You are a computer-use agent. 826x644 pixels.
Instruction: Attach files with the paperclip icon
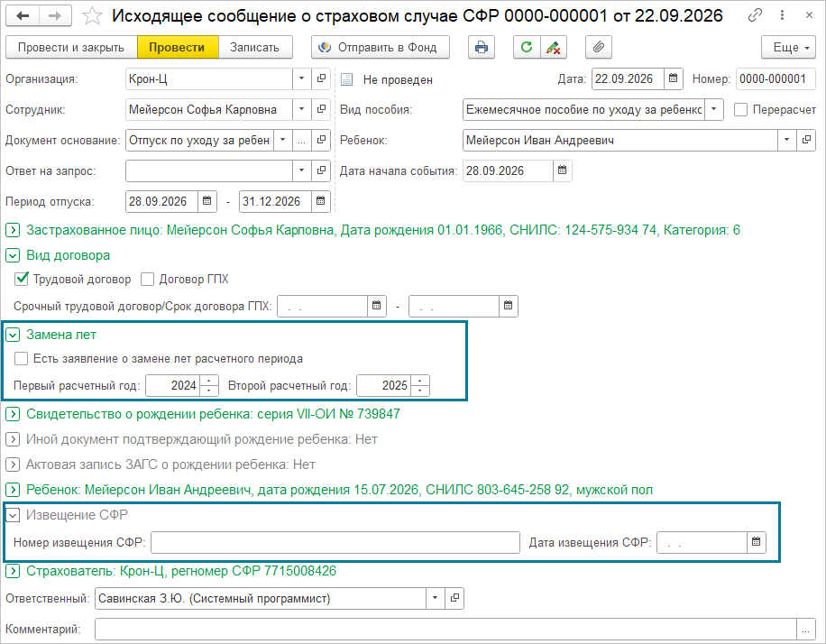(x=599, y=48)
